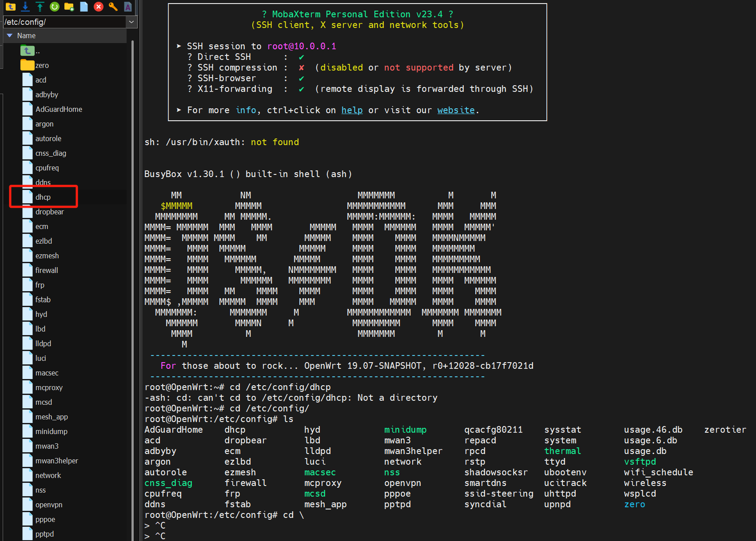Select the luci file

[x=35, y=358]
